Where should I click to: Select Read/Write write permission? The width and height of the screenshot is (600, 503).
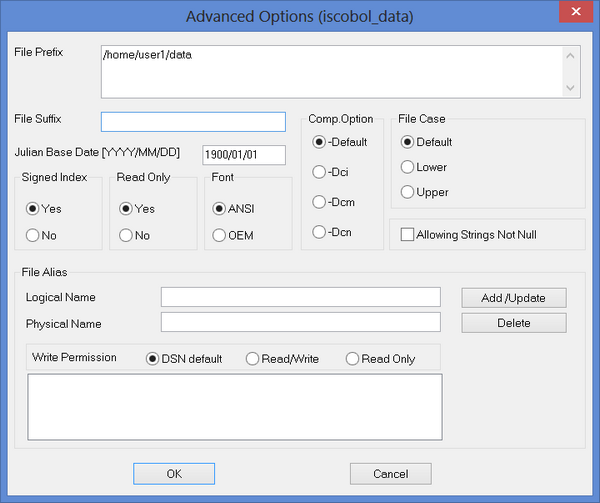point(253,359)
